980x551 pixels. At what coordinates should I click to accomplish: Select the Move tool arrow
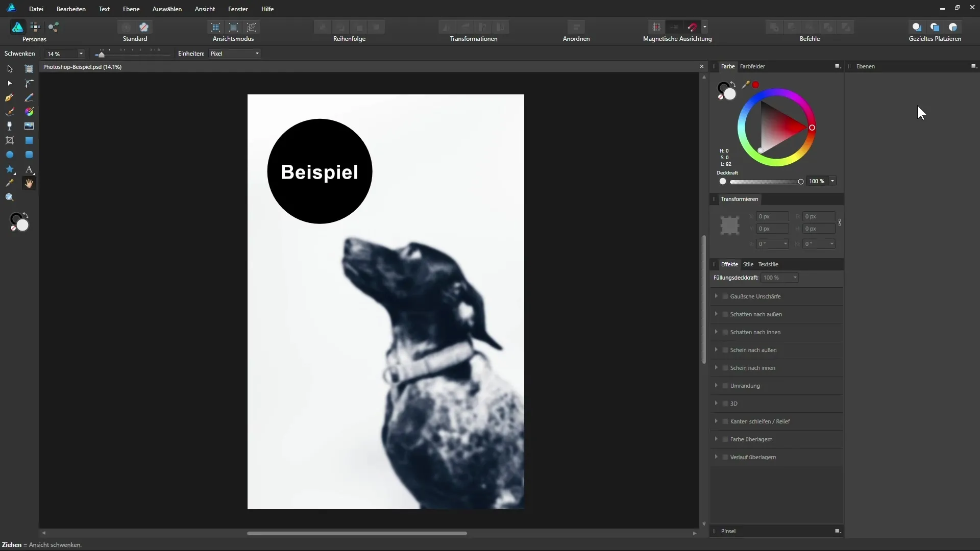[10, 69]
